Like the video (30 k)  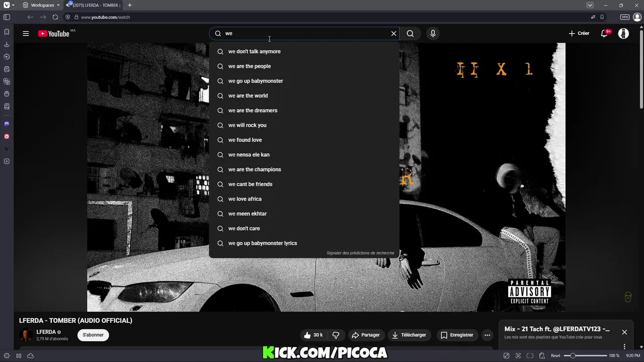click(313, 335)
